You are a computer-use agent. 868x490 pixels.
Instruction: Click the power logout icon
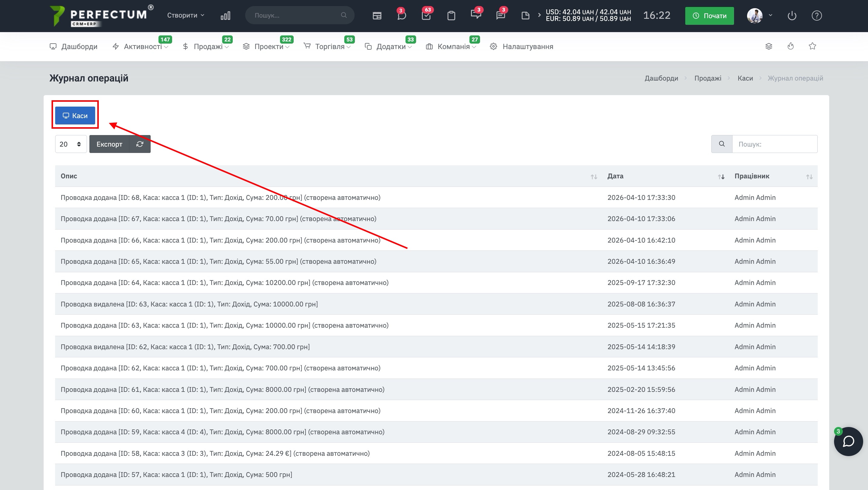tap(792, 15)
